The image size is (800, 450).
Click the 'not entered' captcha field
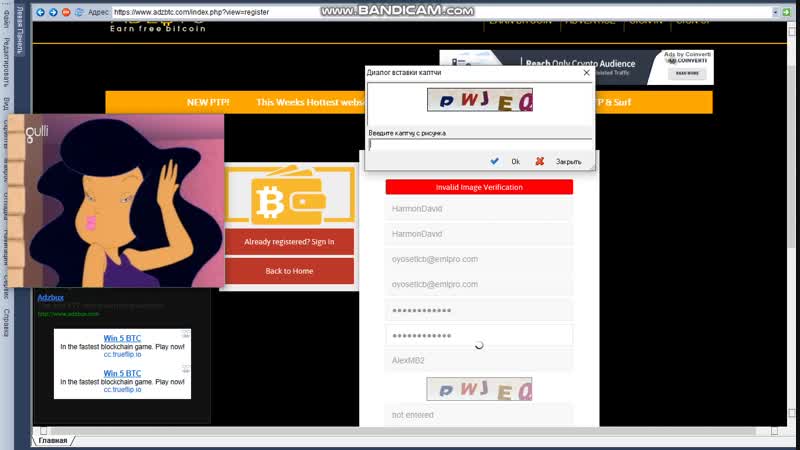[479, 415]
